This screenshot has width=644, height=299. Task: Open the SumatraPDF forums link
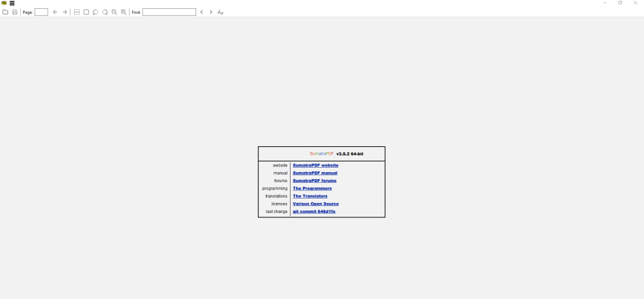314,181
